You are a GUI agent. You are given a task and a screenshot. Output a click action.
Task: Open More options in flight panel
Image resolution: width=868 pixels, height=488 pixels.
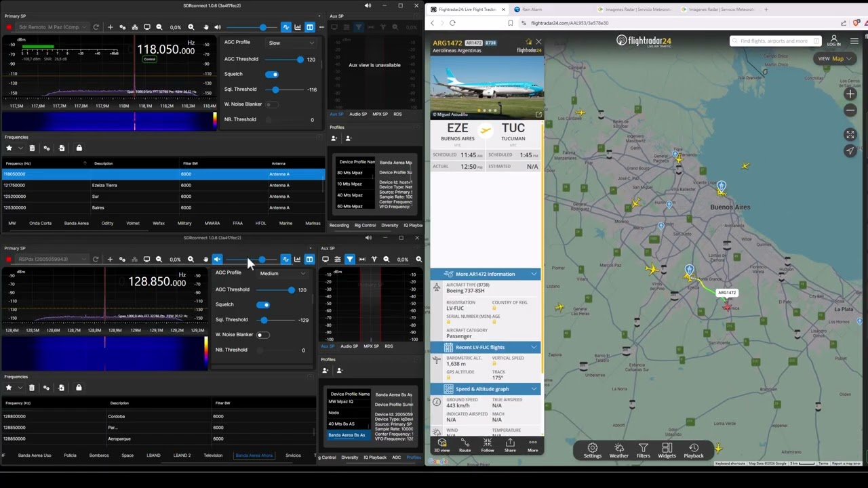coord(532,445)
